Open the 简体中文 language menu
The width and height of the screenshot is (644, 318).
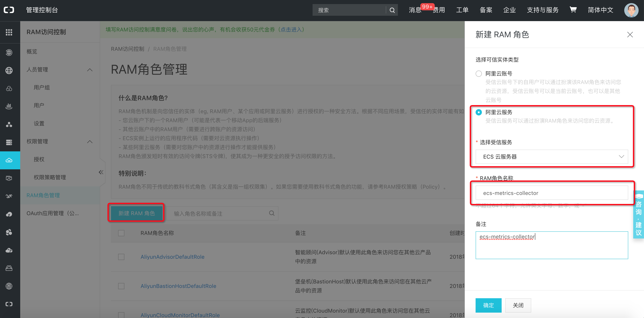pos(600,10)
